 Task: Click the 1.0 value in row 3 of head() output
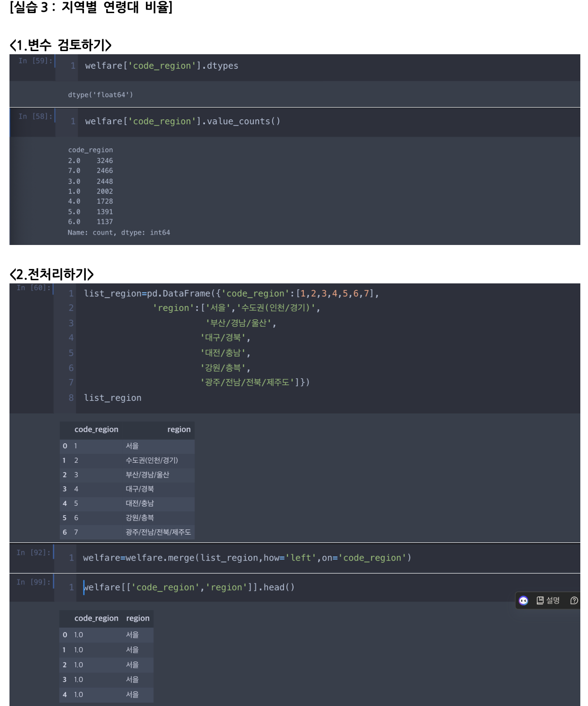79,679
